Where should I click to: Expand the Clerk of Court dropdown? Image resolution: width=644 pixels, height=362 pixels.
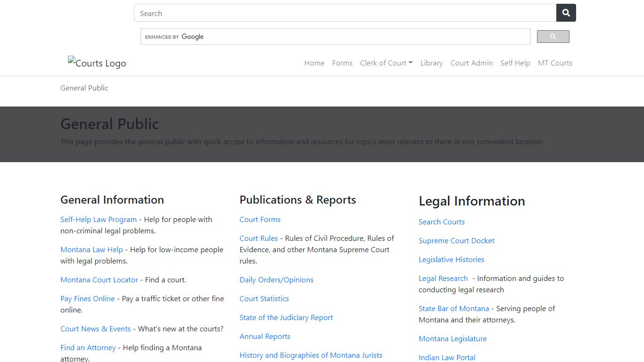tap(387, 63)
